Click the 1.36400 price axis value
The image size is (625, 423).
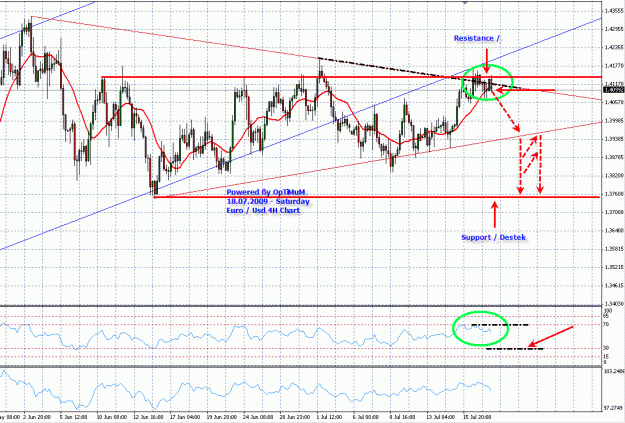click(x=614, y=231)
